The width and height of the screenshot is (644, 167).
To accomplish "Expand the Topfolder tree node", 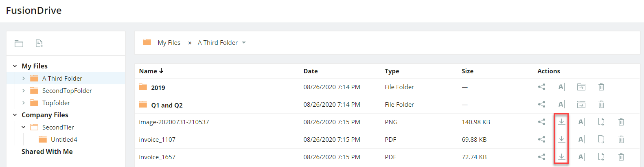I will 23,103.
